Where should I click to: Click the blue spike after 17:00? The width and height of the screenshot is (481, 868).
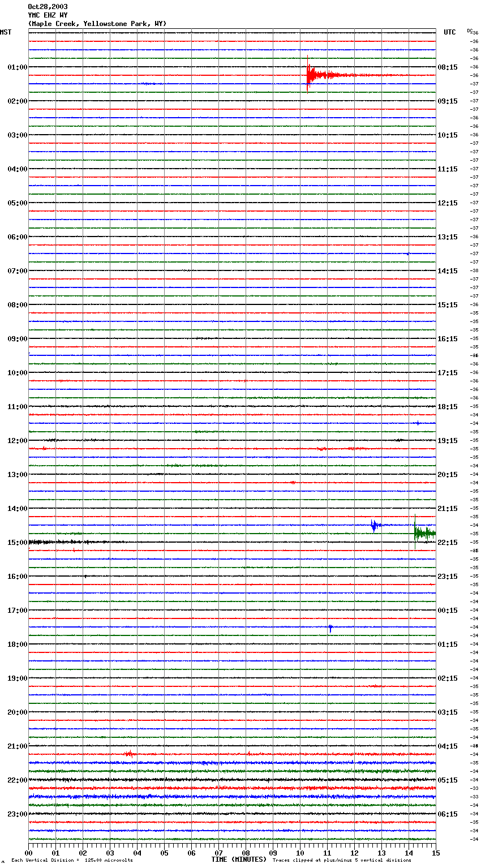[x=330, y=628]
